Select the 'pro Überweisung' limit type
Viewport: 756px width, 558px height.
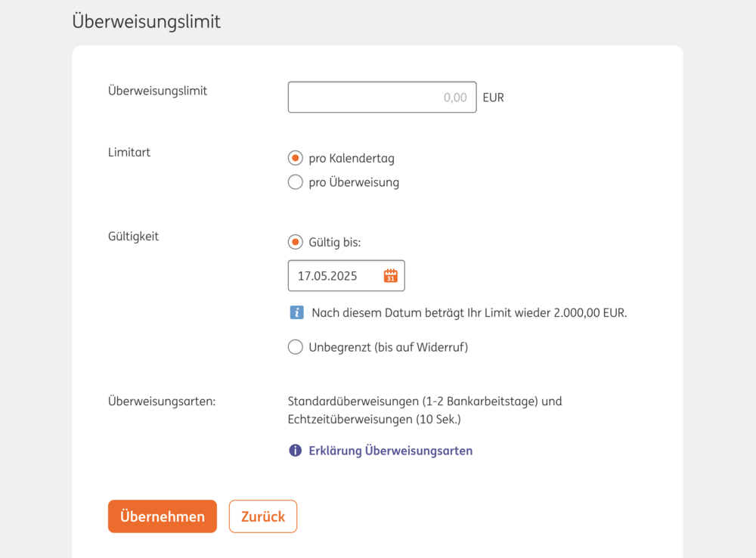[296, 182]
